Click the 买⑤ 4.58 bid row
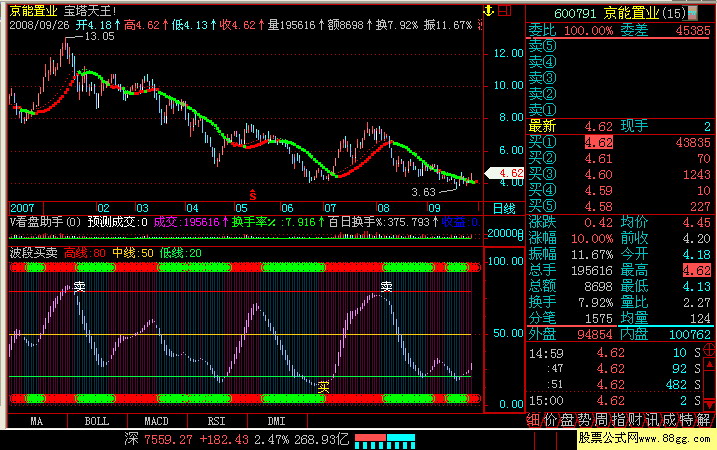717x450 pixels. pos(620,207)
